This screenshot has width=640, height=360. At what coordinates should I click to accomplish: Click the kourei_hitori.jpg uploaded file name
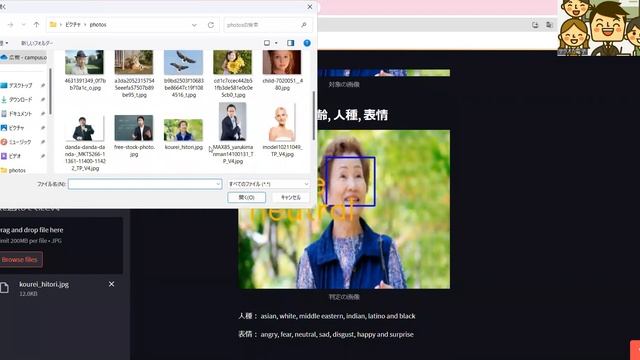coord(44,284)
